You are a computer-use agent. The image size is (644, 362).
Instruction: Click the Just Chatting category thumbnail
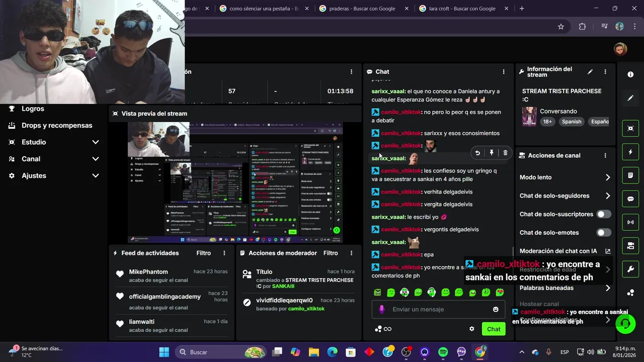point(529,116)
